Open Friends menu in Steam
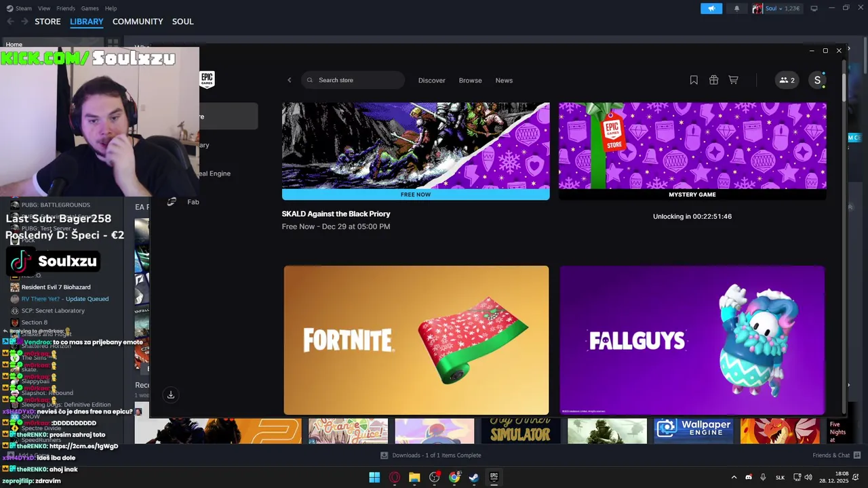868x488 pixels. click(x=66, y=8)
